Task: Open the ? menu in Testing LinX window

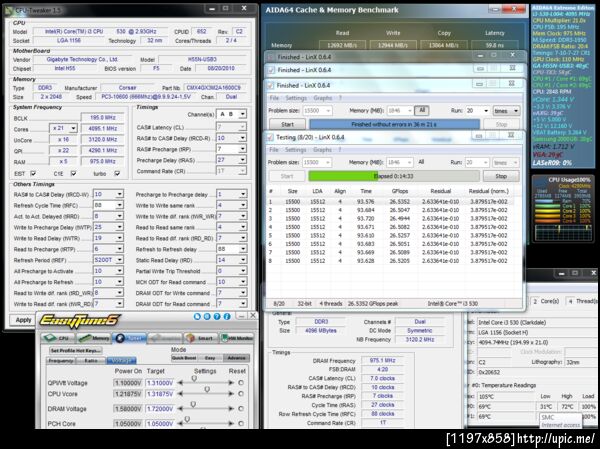Action: coord(339,150)
